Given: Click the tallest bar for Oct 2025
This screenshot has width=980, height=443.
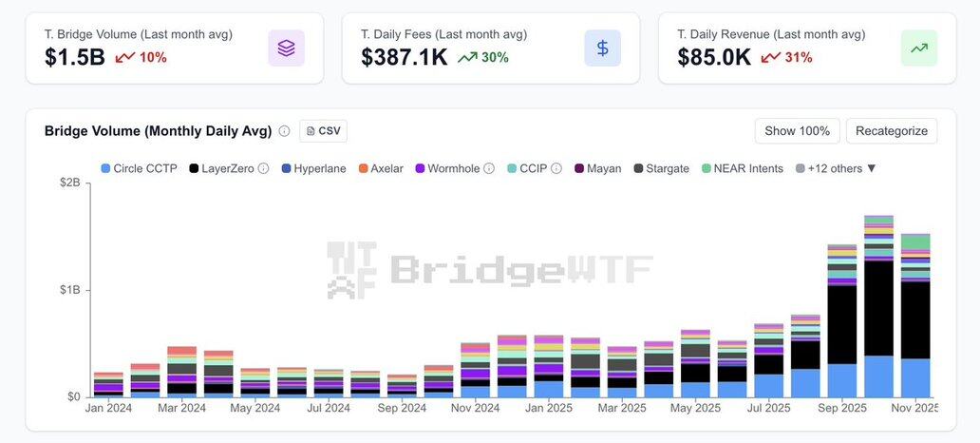Looking at the screenshot, I should 878,306.
